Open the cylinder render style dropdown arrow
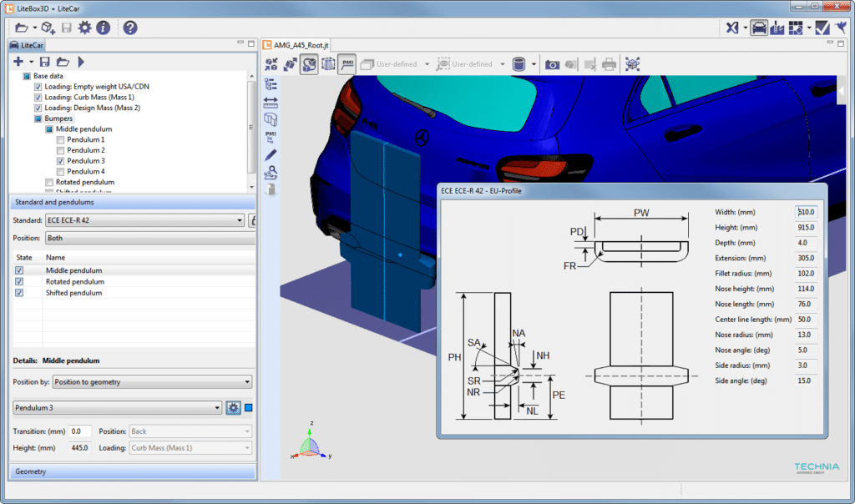The width and height of the screenshot is (855, 504). point(534,64)
